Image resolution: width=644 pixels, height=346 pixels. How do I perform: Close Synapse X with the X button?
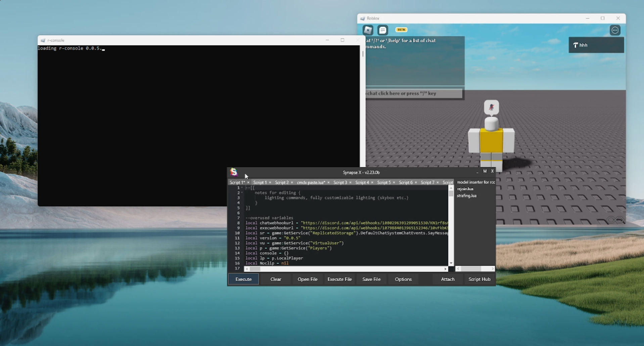coord(493,171)
